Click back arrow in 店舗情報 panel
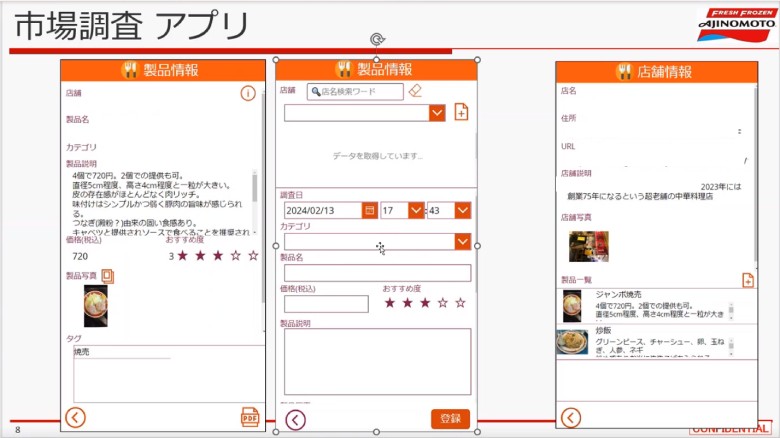This screenshot has height=438, width=780. [570, 417]
